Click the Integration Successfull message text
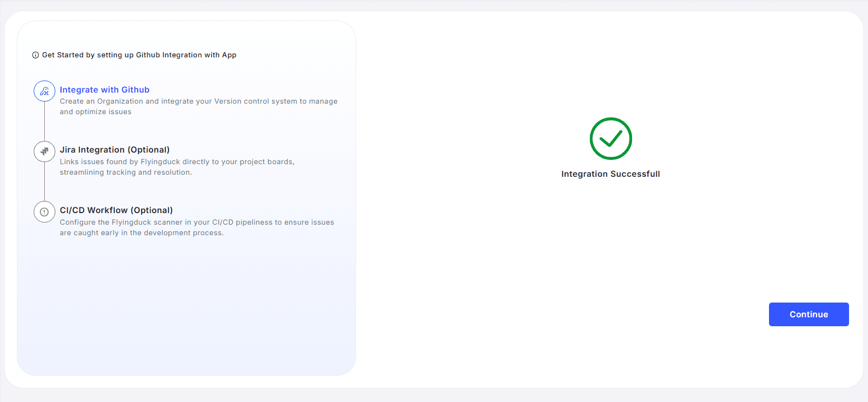This screenshot has width=868, height=402. [x=610, y=174]
